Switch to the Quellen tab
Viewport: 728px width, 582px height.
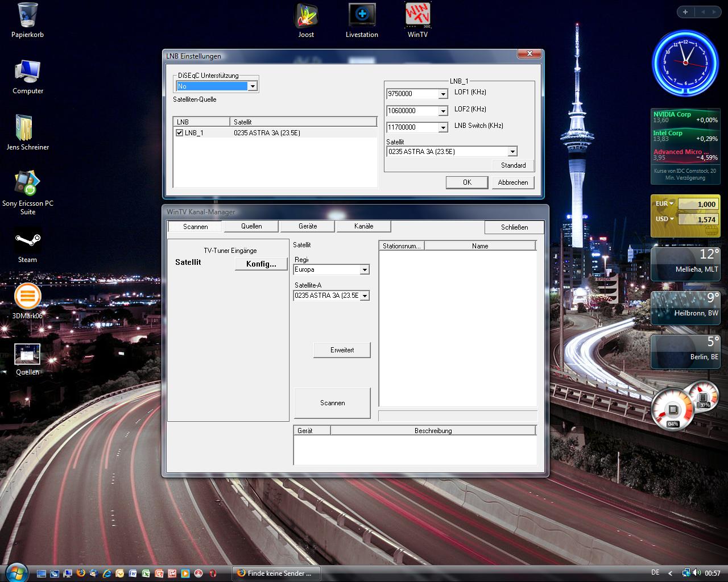point(251,226)
